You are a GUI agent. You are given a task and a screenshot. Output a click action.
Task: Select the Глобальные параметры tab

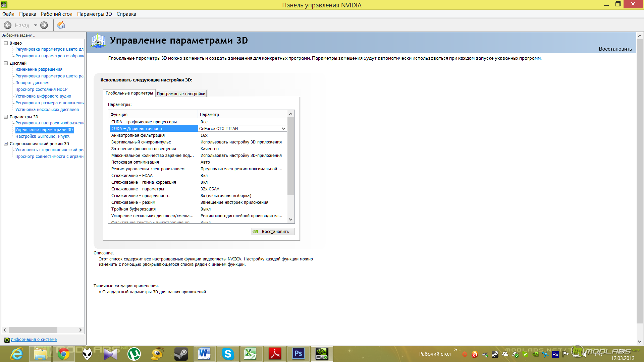pos(129,93)
